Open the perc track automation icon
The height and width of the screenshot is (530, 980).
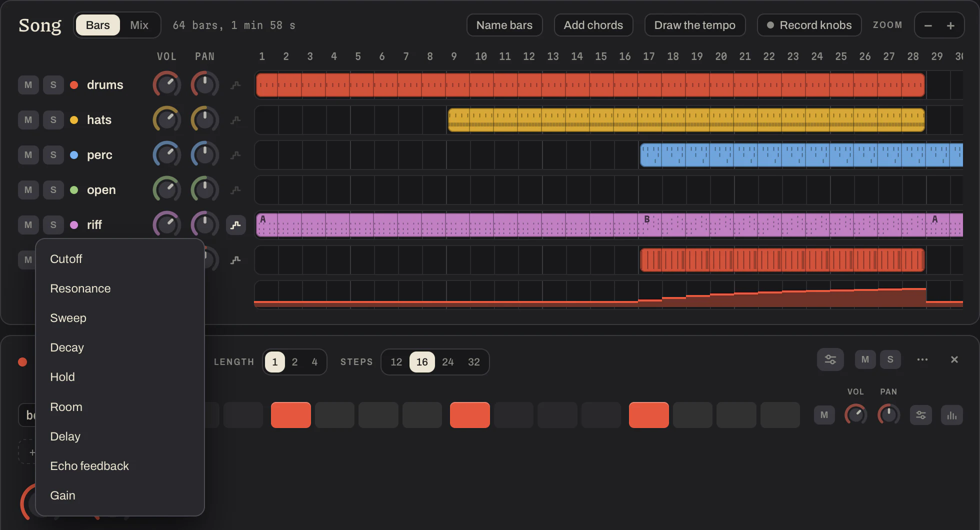point(235,155)
